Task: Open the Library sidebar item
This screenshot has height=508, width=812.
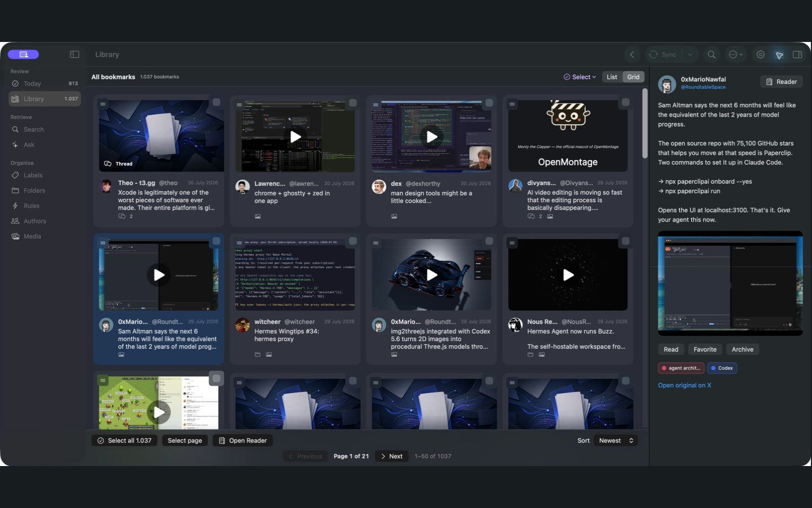Action: point(45,99)
